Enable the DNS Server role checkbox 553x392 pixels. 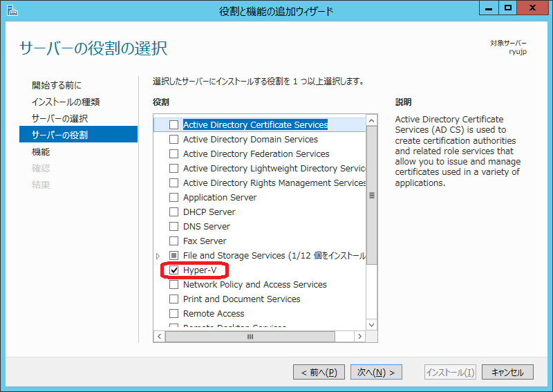(174, 227)
